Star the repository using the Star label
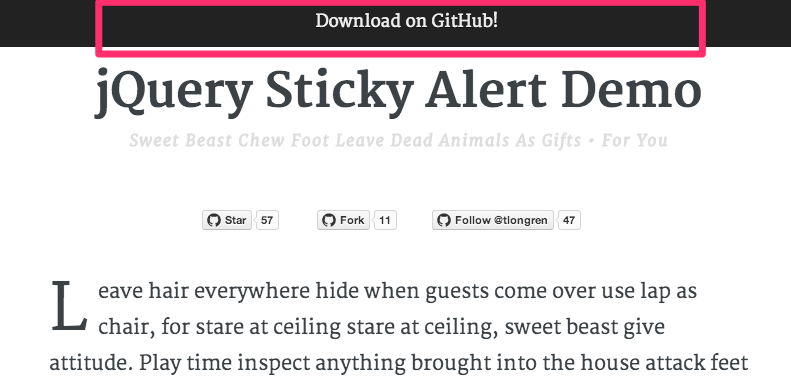This screenshot has width=791, height=387. (x=236, y=220)
